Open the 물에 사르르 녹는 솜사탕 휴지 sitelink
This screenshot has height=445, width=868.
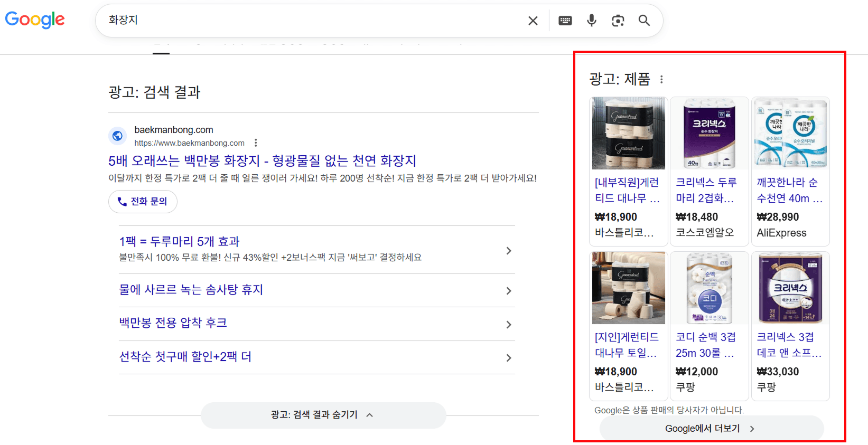coord(191,289)
